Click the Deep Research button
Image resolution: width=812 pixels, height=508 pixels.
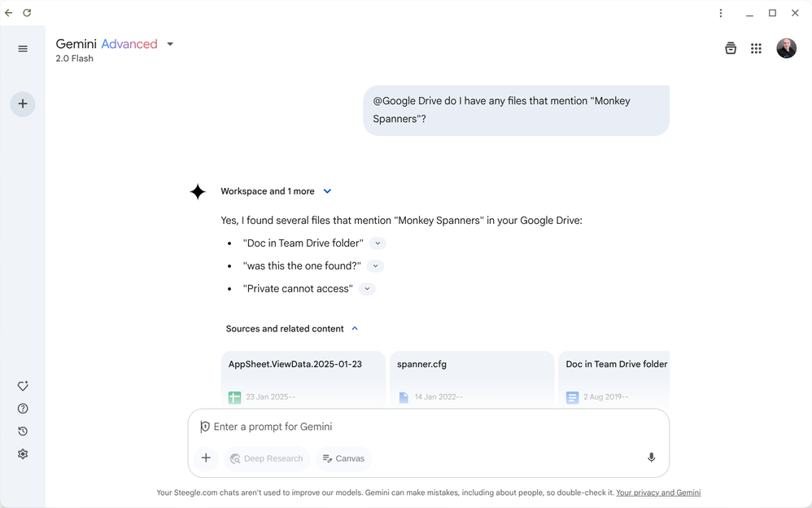(x=267, y=458)
